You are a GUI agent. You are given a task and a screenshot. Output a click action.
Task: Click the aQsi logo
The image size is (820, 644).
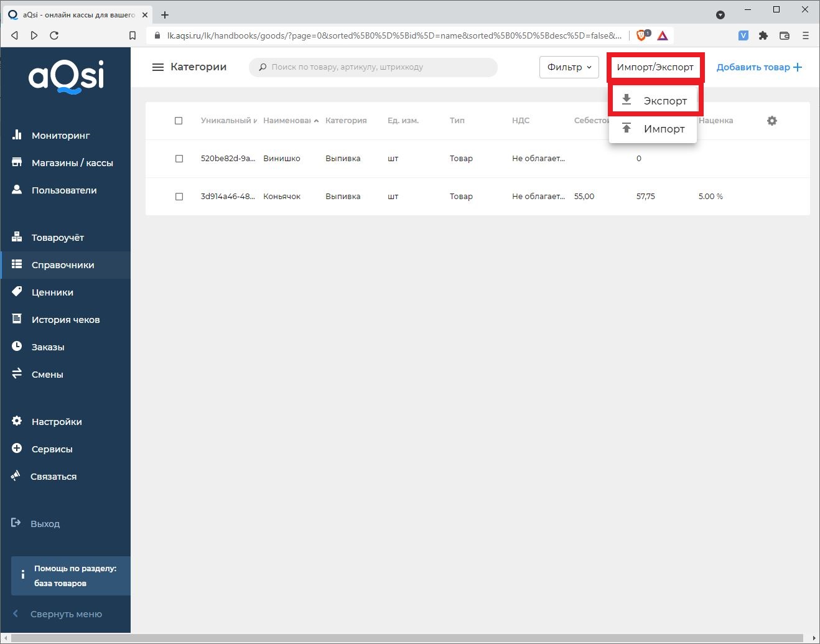tap(66, 77)
